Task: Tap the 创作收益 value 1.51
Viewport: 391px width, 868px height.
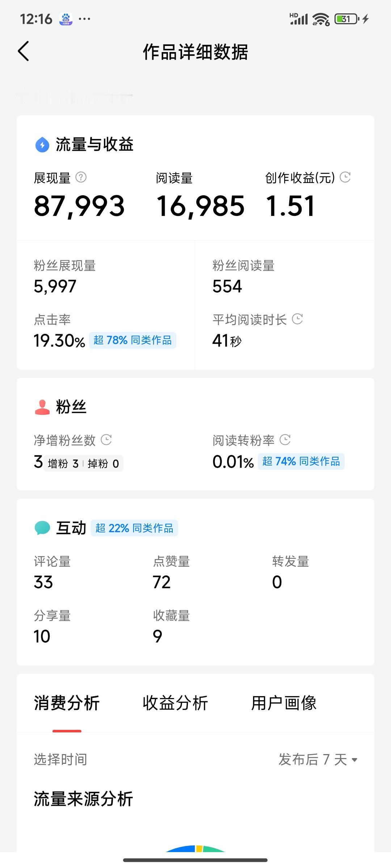Action: coord(290,206)
